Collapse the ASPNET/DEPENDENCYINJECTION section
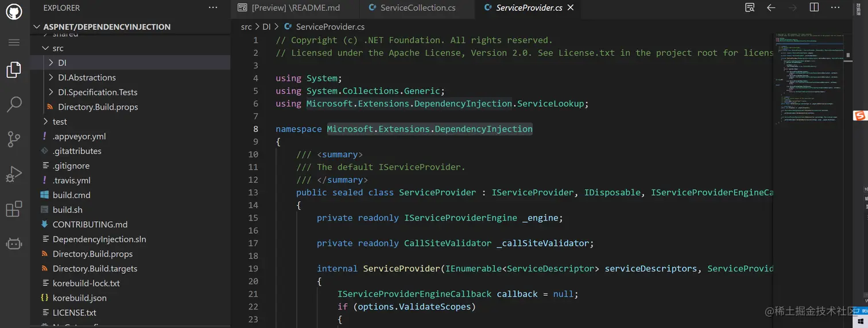This screenshot has height=328, width=868. coord(38,26)
